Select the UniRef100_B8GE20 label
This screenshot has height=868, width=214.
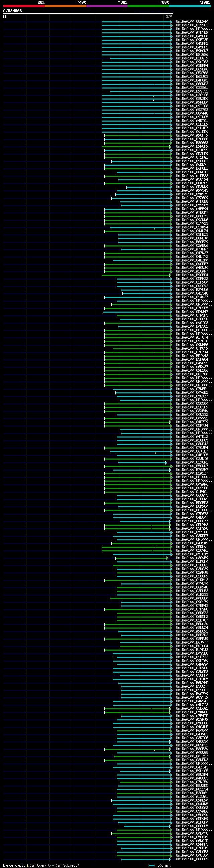tap(192, 749)
